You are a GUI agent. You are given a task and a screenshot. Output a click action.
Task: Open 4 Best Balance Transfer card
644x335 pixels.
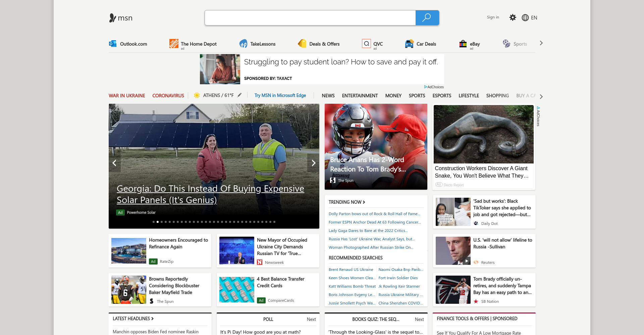pos(268,290)
